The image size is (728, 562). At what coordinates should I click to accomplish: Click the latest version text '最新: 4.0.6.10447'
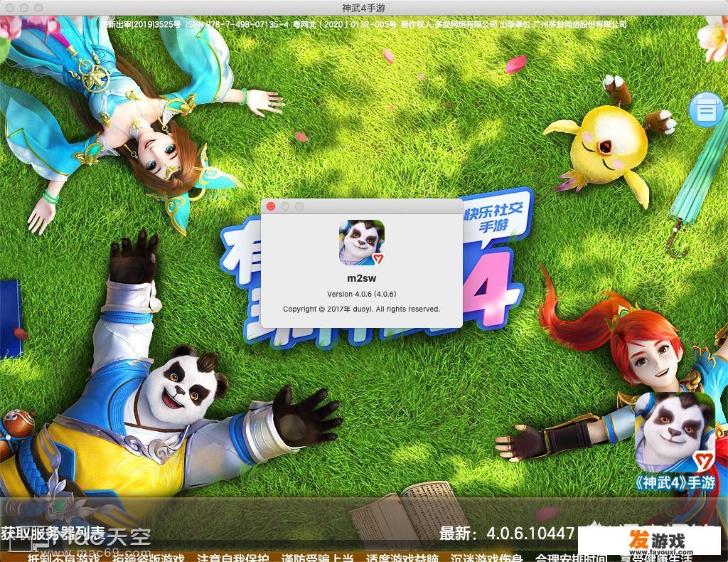click(x=507, y=534)
